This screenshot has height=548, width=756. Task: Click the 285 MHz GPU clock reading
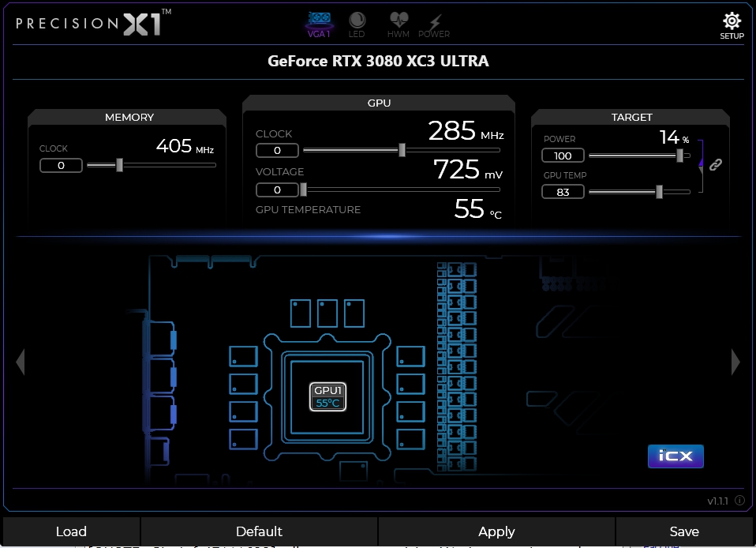466,131
